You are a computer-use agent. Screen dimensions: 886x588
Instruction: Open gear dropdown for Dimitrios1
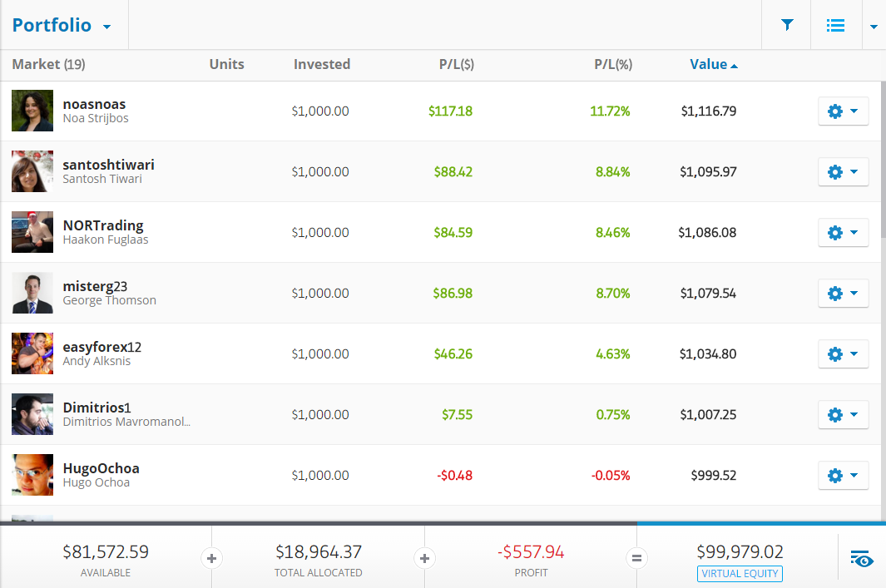(843, 415)
